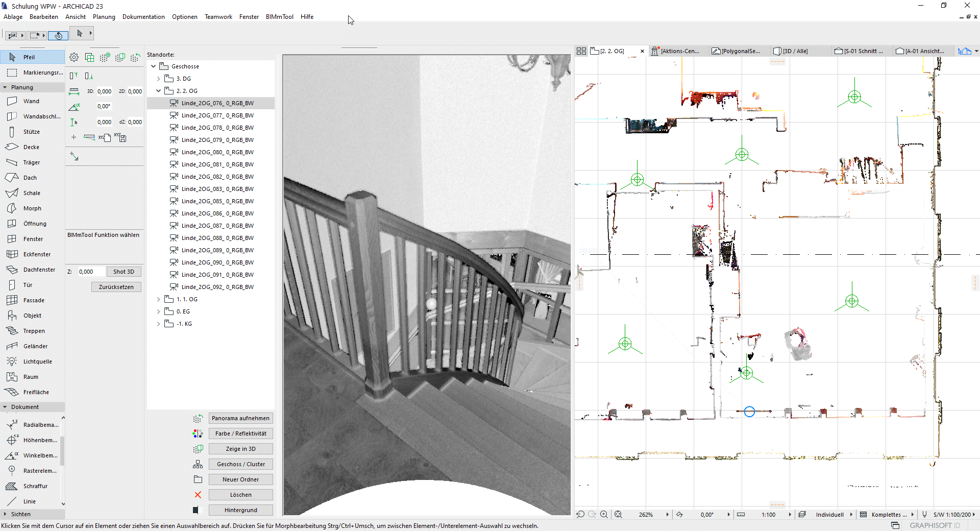Screen dimensions: 980x531
Task: Expand the Sichten toolbox section
Action: (5, 514)
